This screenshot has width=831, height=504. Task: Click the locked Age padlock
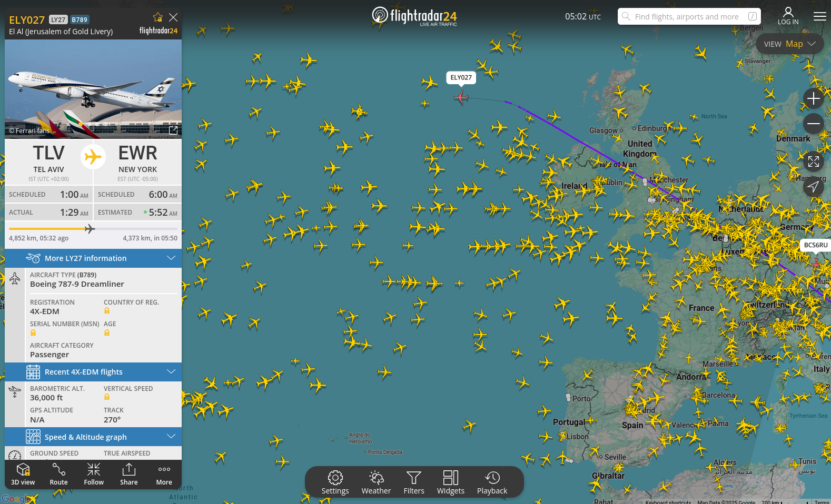pos(107,332)
